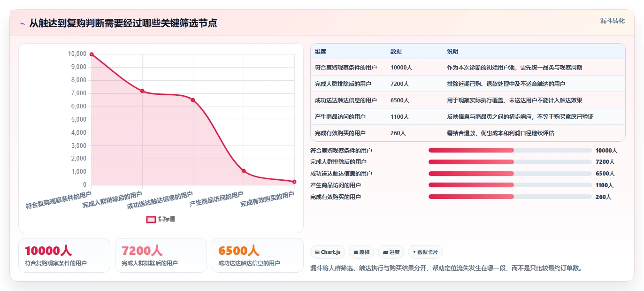Open the 6500人 data card
644x291 pixels.
(x=258, y=255)
